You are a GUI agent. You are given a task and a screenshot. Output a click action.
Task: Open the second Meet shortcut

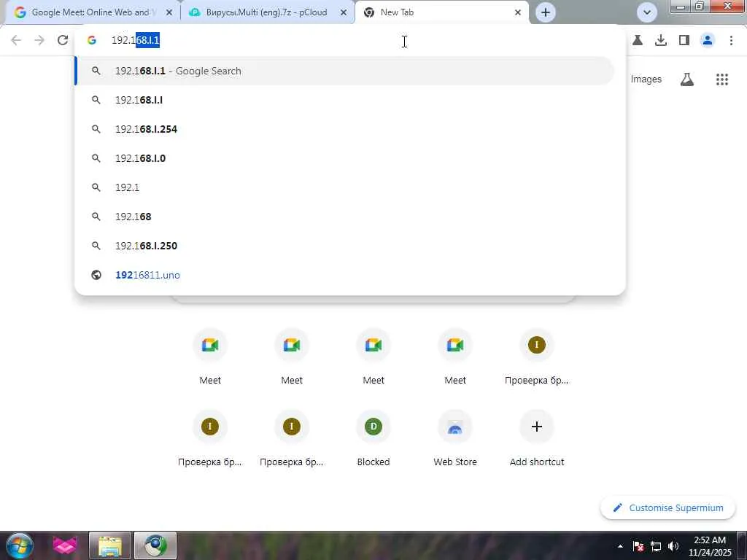(x=292, y=357)
